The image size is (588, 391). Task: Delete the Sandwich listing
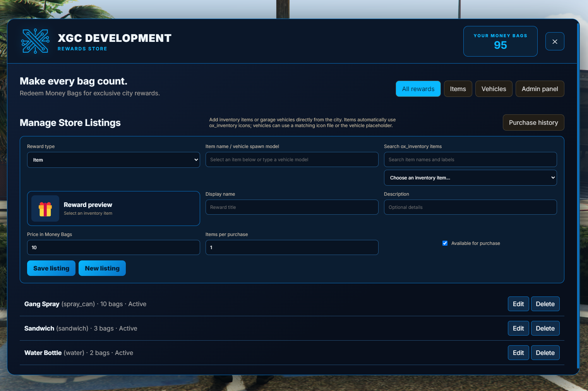coord(545,328)
